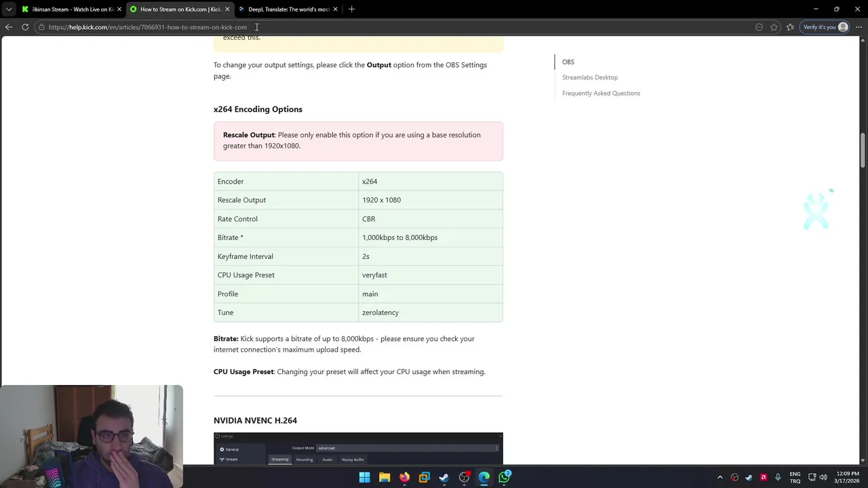Click the page vertical scrollbar thumb
Image resolution: width=868 pixels, height=488 pixels.
863,150
